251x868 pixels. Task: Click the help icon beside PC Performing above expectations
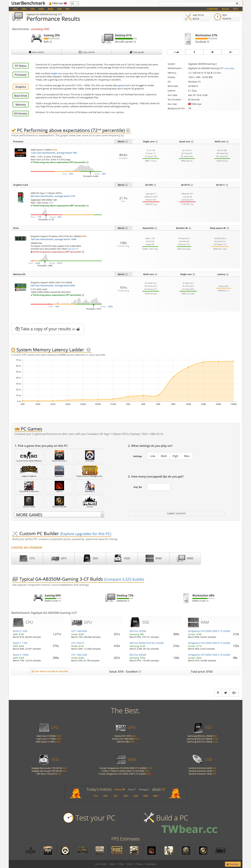click(x=128, y=130)
